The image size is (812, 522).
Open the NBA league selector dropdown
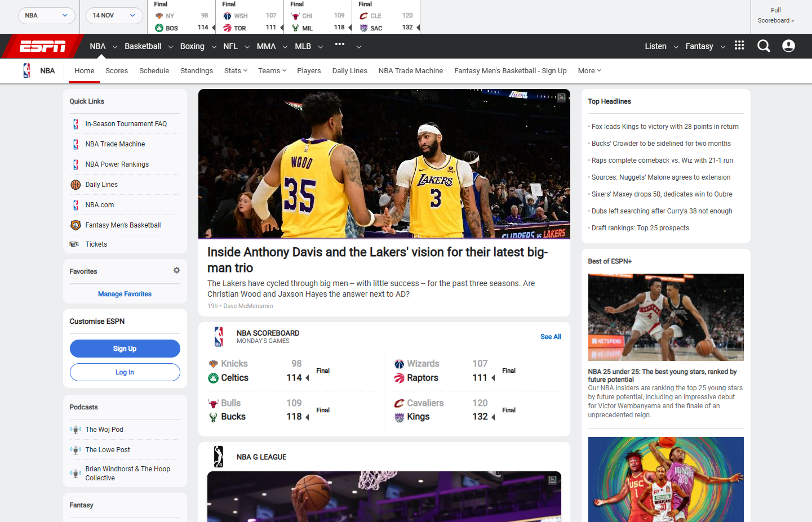tap(46, 15)
